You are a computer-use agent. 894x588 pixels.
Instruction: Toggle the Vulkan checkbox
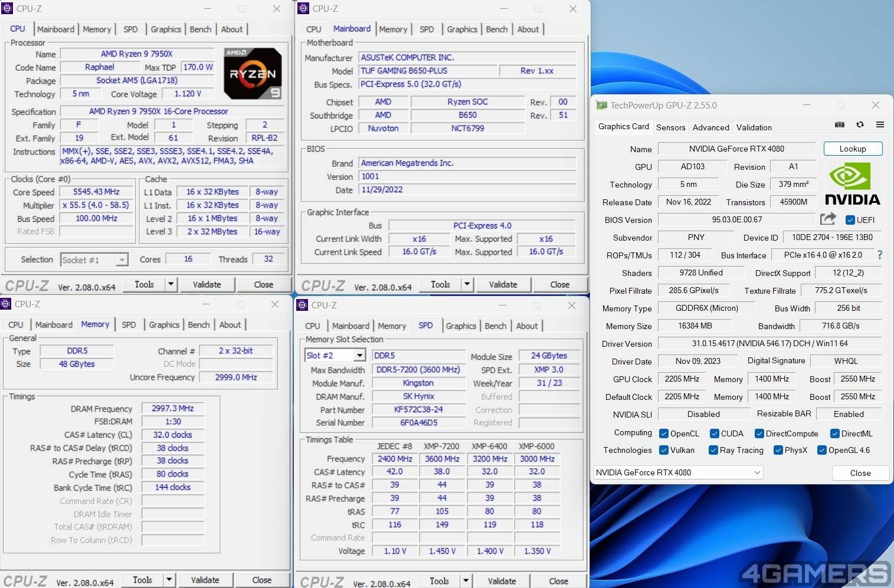pyautogui.click(x=664, y=450)
